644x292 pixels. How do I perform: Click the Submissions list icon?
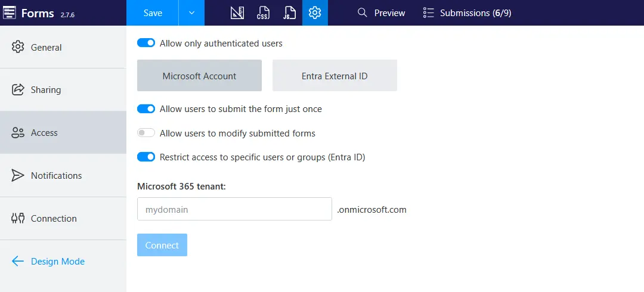point(428,13)
